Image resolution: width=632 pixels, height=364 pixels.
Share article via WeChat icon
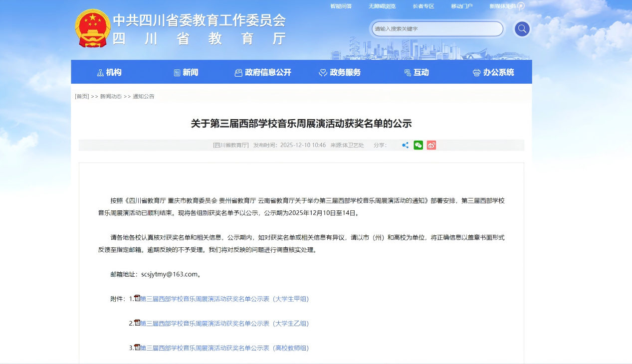(x=418, y=145)
